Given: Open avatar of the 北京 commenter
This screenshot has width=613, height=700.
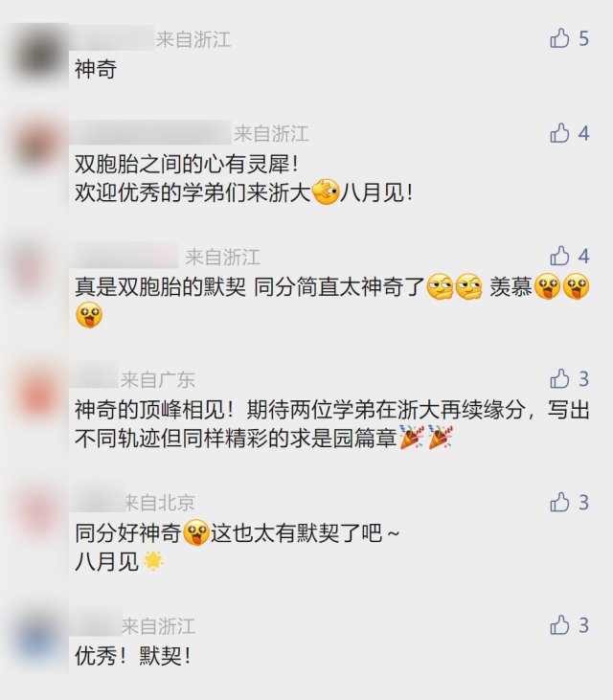Looking at the screenshot, I should tap(38, 515).
